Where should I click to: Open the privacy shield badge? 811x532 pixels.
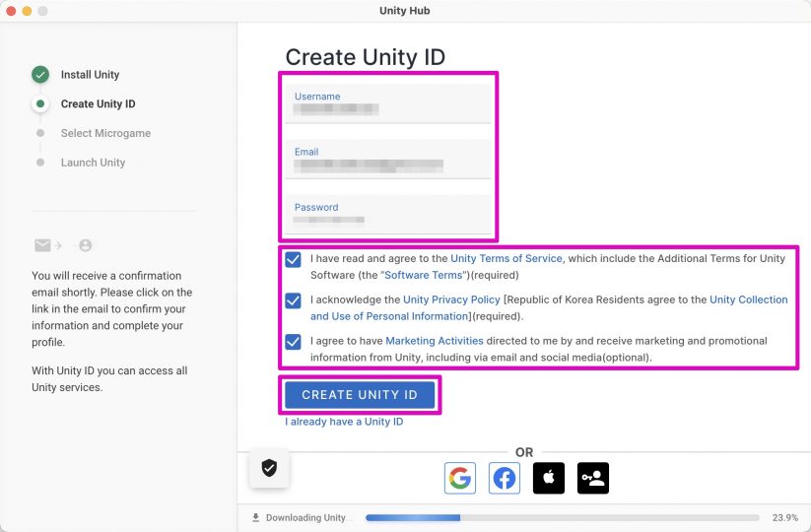(269, 468)
